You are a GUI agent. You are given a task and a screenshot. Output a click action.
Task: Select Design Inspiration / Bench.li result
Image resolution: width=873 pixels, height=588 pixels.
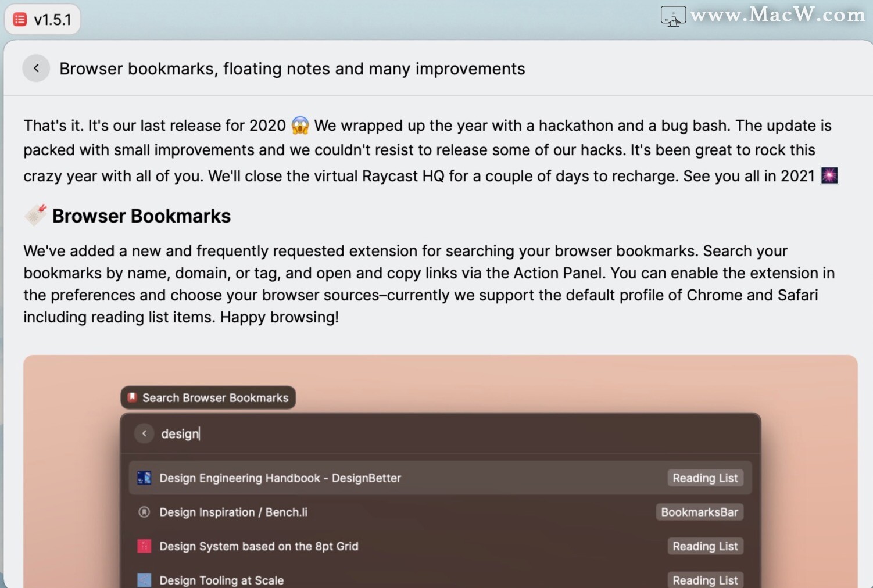[x=440, y=512]
